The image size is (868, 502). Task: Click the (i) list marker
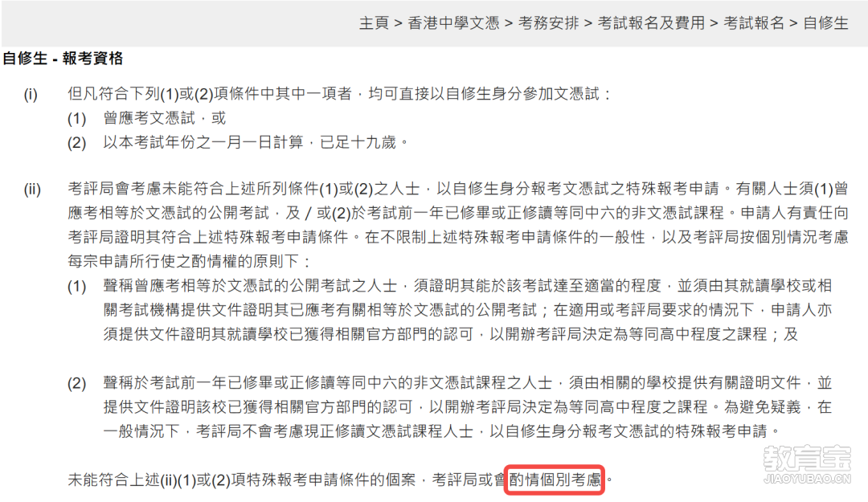[x=31, y=94]
